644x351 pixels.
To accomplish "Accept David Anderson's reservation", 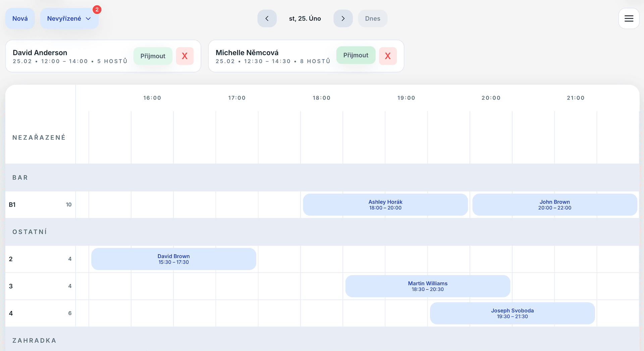I will click(153, 56).
